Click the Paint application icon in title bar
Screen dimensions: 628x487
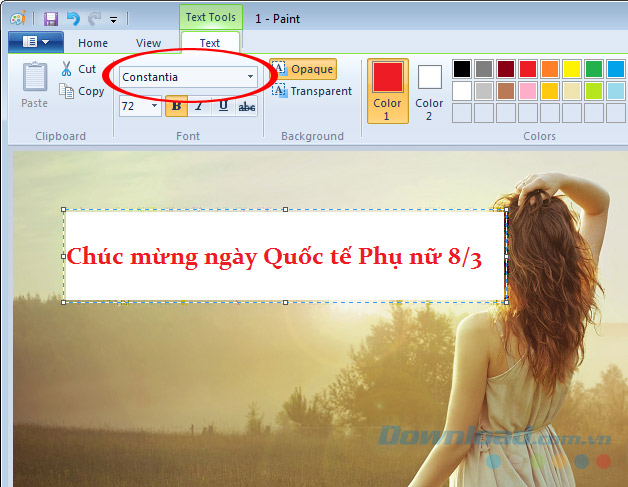click(18, 18)
